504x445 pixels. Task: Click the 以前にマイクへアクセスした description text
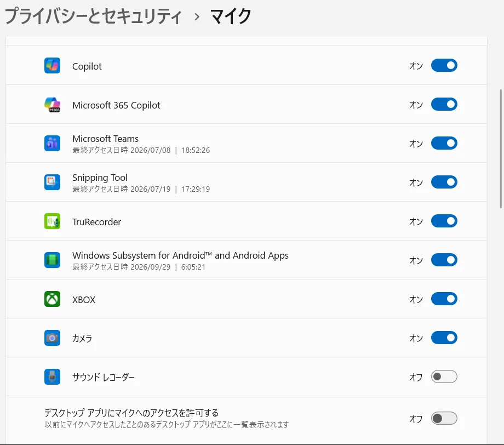tap(167, 424)
